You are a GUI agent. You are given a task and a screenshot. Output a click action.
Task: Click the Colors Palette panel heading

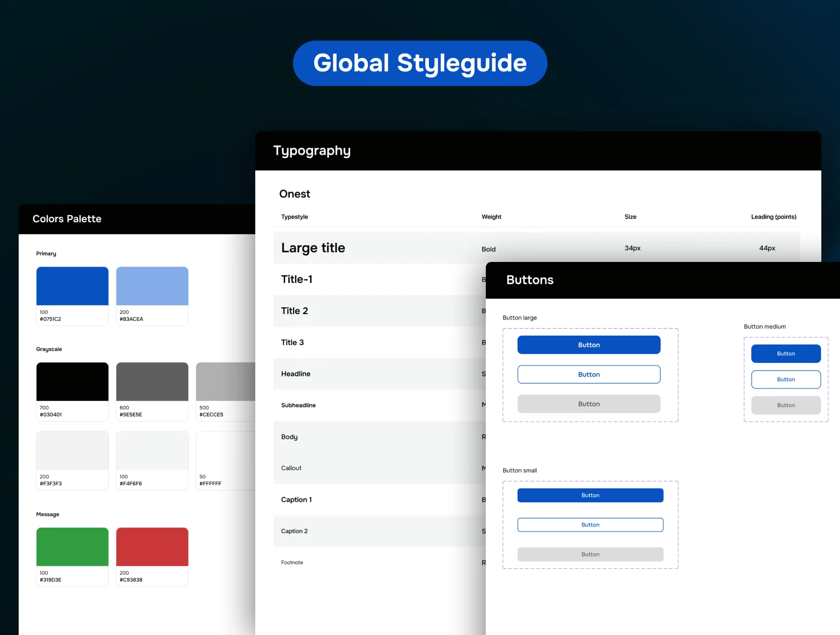click(67, 219)
